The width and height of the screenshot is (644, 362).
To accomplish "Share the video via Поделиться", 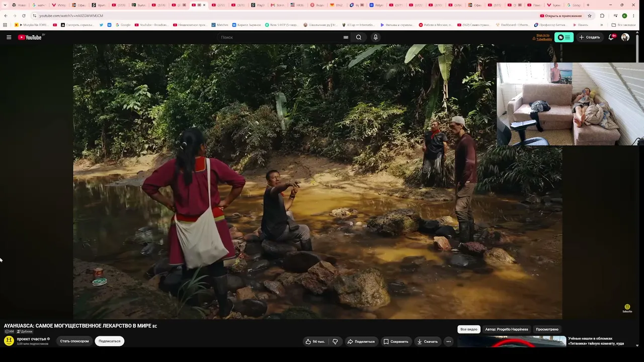I will point(361,341).
